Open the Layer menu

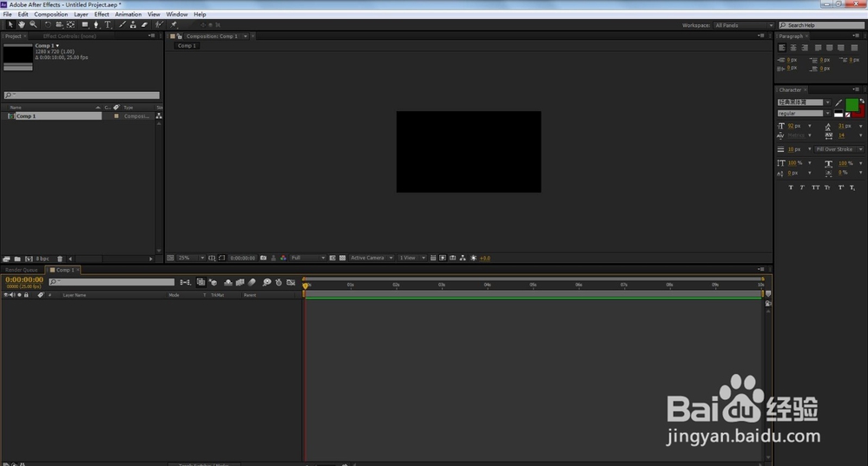(81, 15)
